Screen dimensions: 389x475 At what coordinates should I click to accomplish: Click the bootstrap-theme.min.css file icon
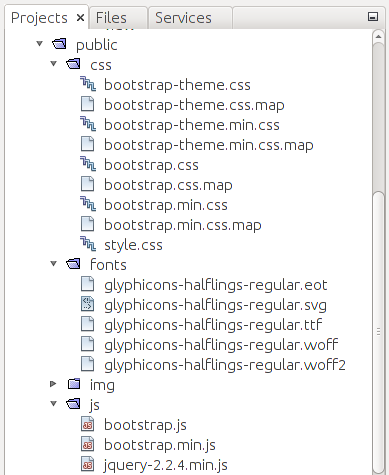point(88,124)
